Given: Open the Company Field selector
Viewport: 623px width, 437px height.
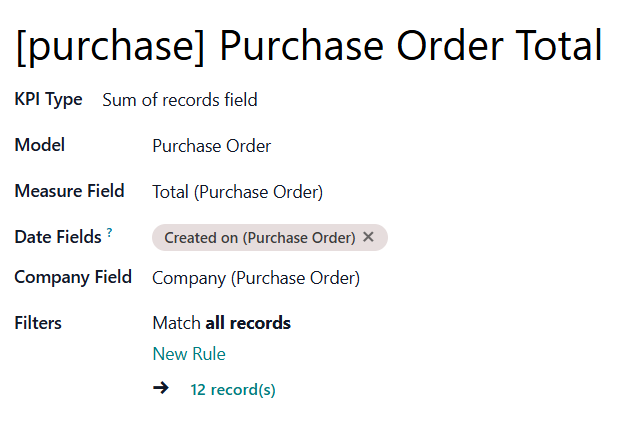Looking at the screenshot, I should 255,278.
